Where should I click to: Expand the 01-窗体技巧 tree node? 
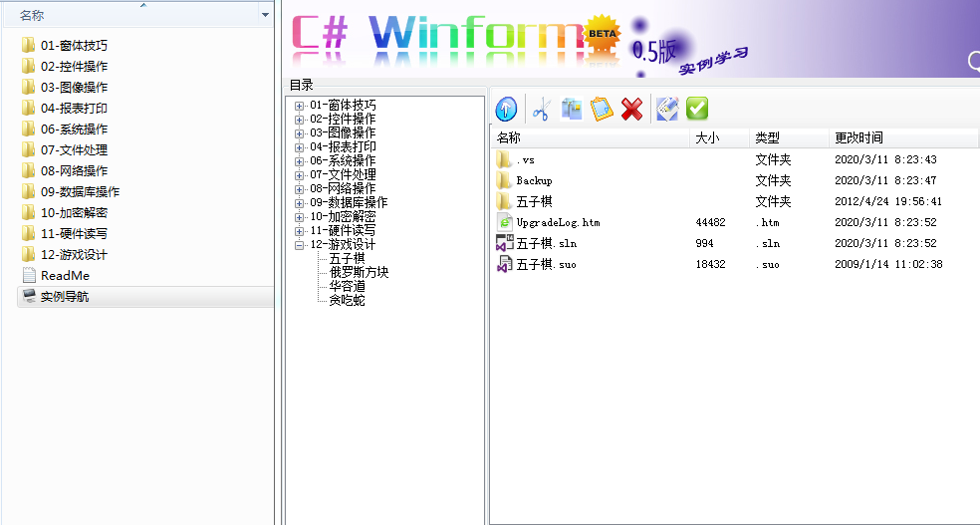click(x=300, y=106)
